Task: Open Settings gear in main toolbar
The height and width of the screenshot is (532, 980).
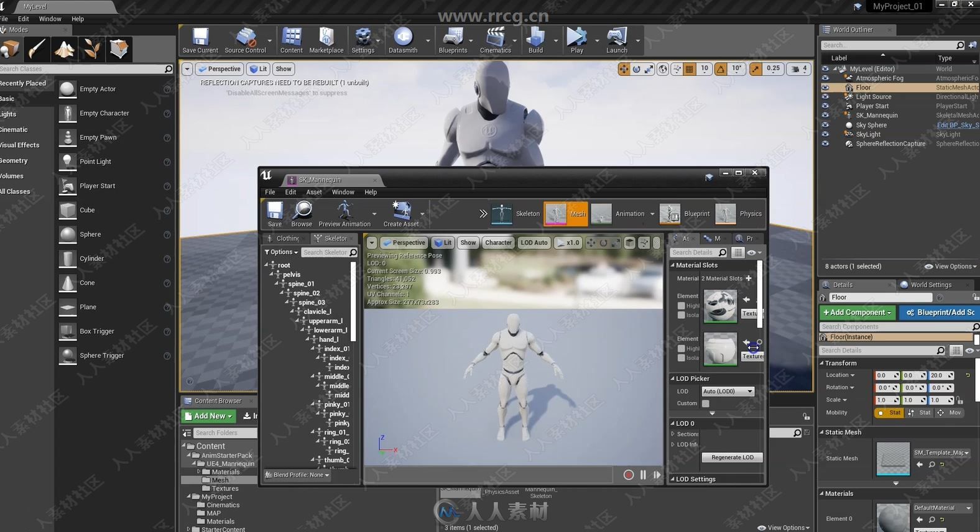Action: pos(363,40)
